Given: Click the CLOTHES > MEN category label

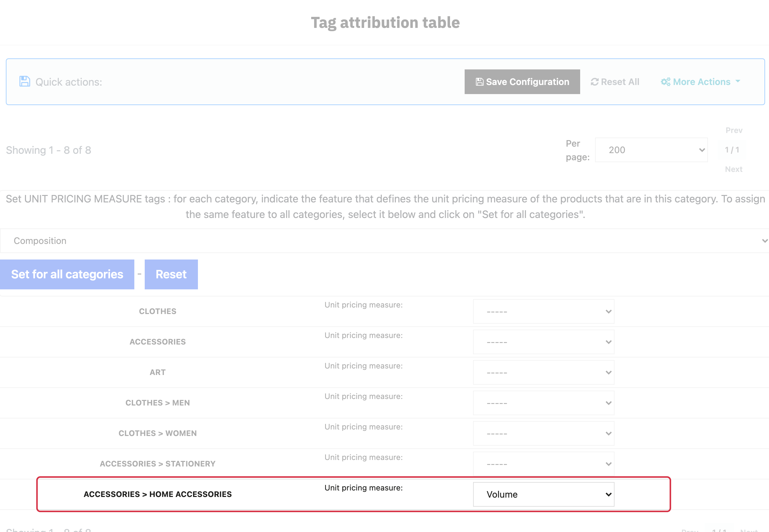Looking at the screenshot, I should 158,403.
